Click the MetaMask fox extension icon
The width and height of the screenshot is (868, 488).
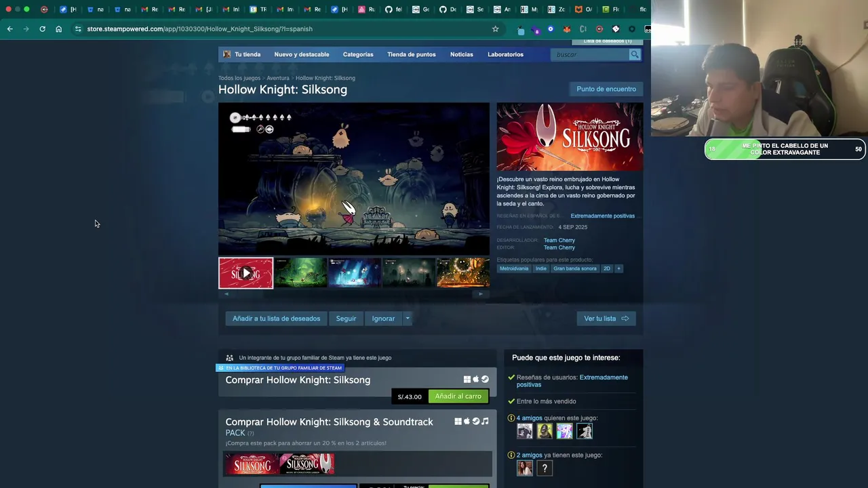(566, 29)
